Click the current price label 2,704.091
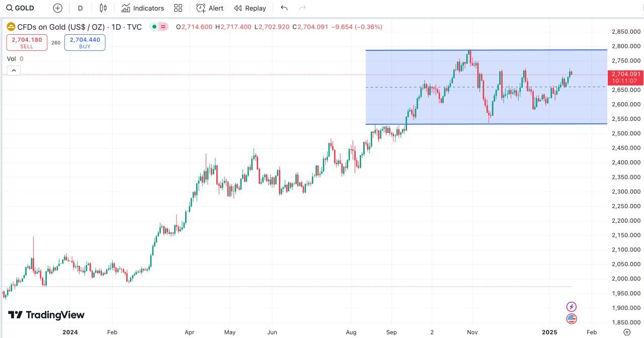644x338 pixels. [x=626, y=74]
